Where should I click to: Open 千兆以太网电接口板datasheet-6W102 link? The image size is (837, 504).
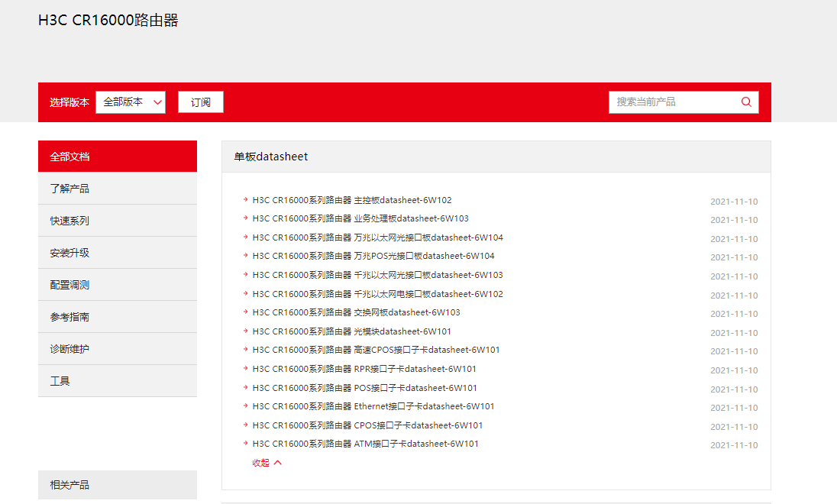point(377,294)
